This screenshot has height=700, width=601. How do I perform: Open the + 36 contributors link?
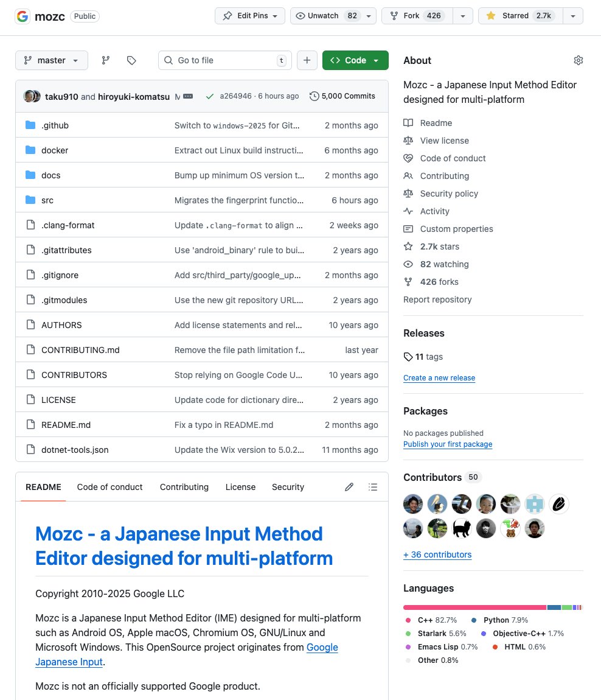coord(437,555)
